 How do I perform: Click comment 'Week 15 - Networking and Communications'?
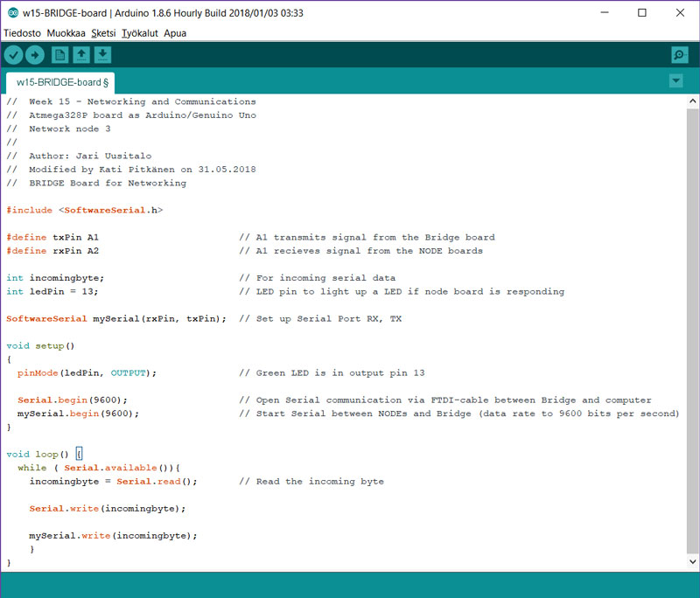(x=143, y=101)
